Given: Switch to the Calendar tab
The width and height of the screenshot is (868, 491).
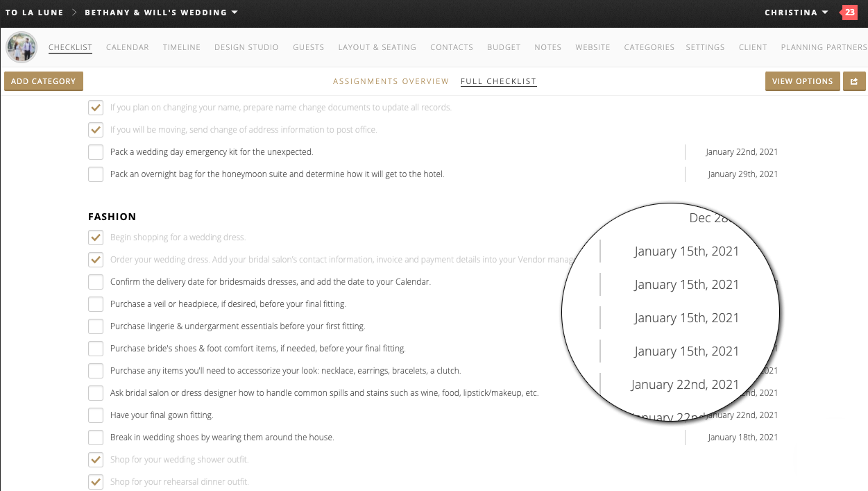Looking at the screenshot, I should point(127,47).
